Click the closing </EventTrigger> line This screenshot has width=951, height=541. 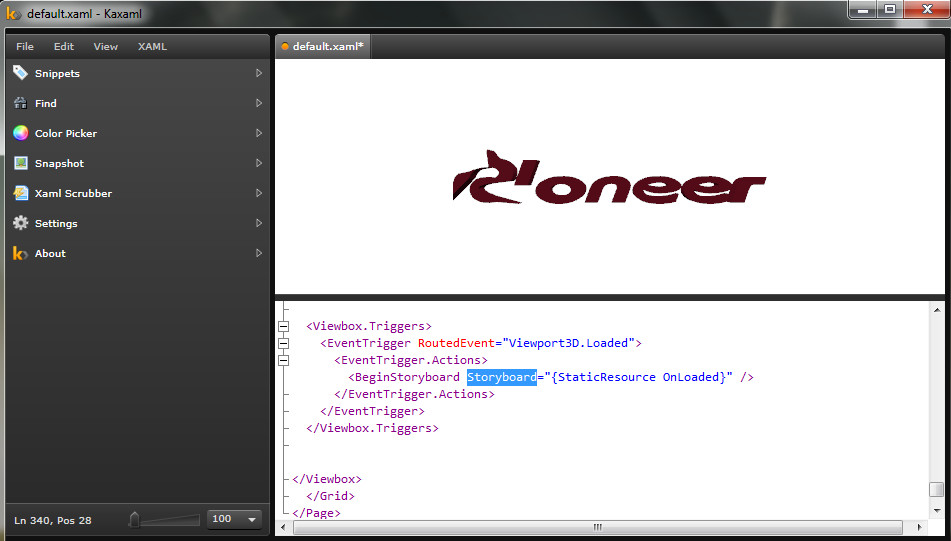(x=372, y=411)
